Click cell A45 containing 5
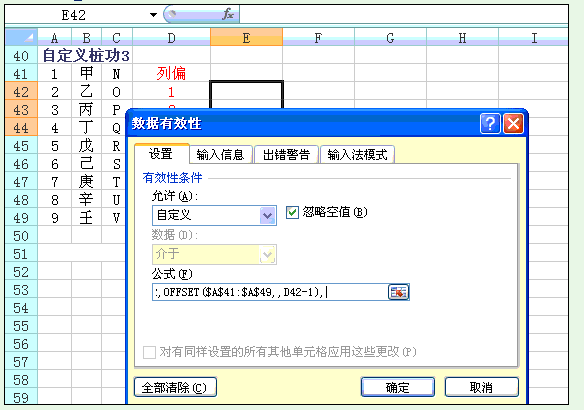Image resolution: width=584 pixels, height=410 pixels. (x=55, y=146)
